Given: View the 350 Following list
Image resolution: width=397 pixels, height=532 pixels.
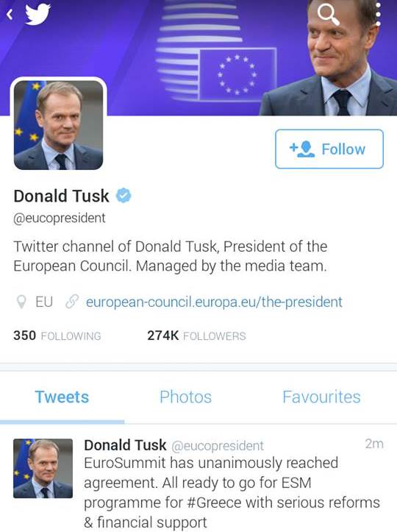Looking at the screenshot, I should tap(57, 336).
